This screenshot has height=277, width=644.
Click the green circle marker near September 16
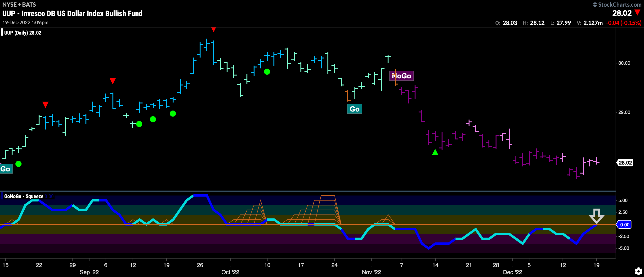point(153,120)
